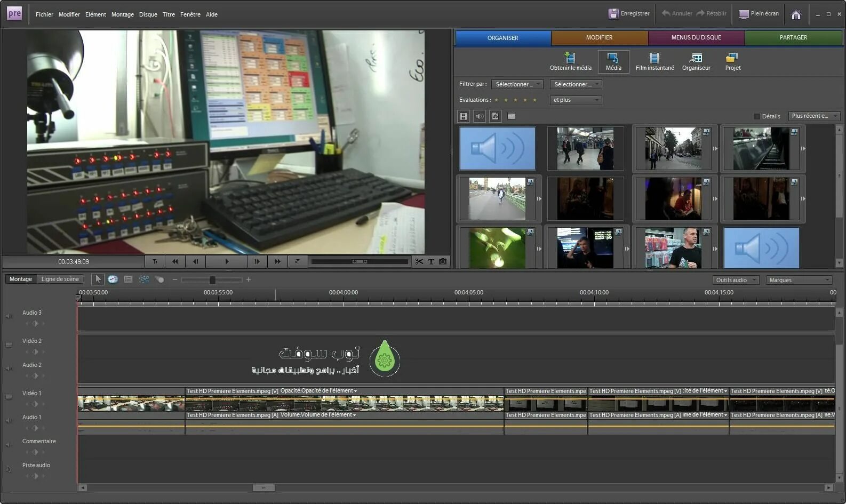Screen dimensions: 846x504
Task: Step forward one frame
Action: (257, 261)
